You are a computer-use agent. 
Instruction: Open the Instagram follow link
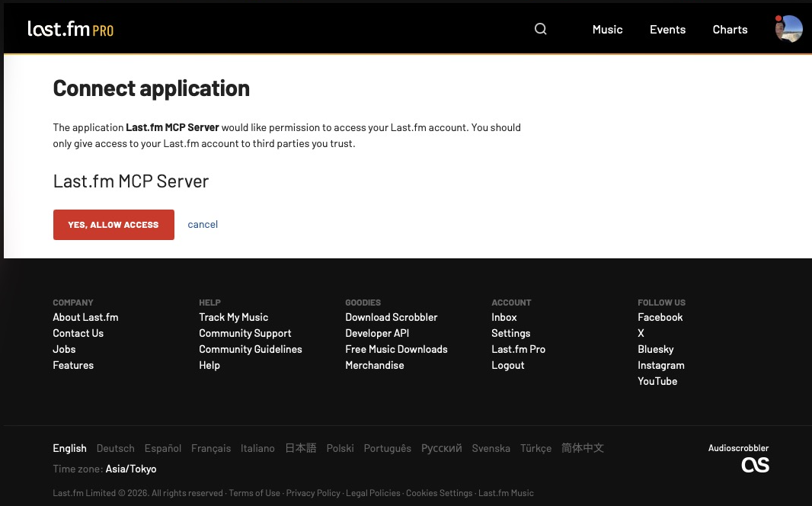coord(660,365)
